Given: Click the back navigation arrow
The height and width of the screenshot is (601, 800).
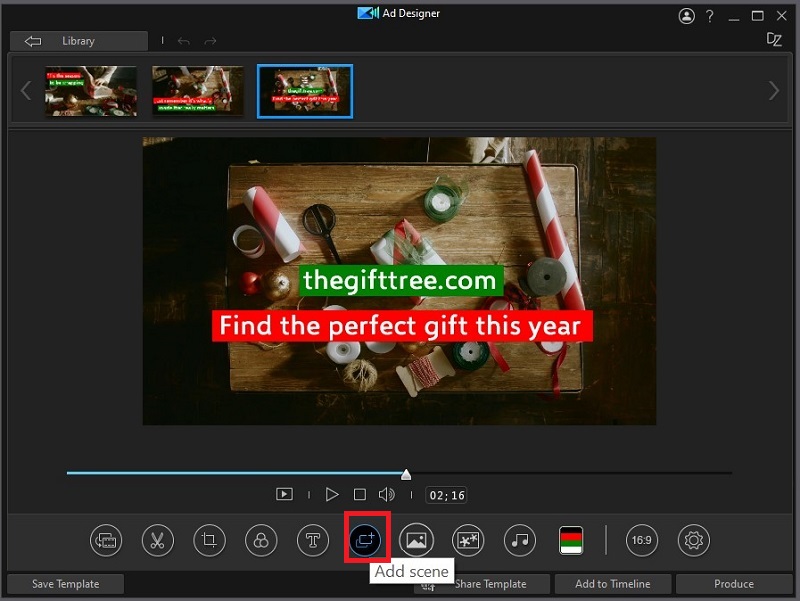Looking at the screenshot, I should coord(32,41).
